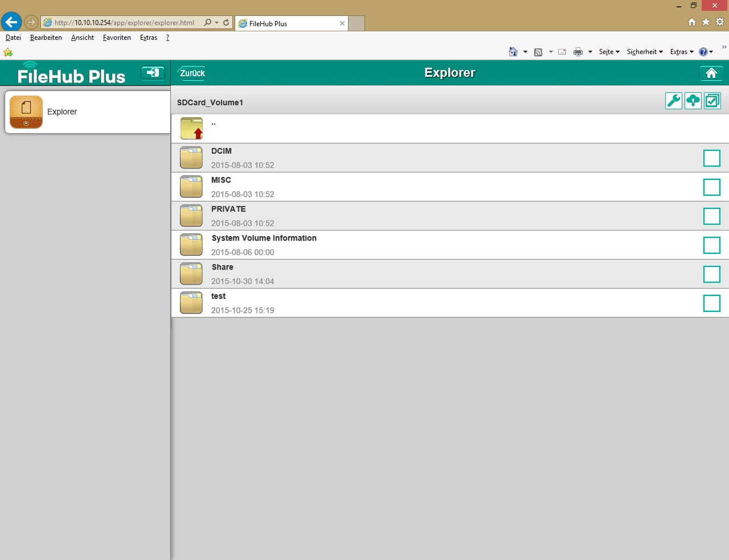Open the System Volume Information folder
729x560 pixels.
[264, 238]
